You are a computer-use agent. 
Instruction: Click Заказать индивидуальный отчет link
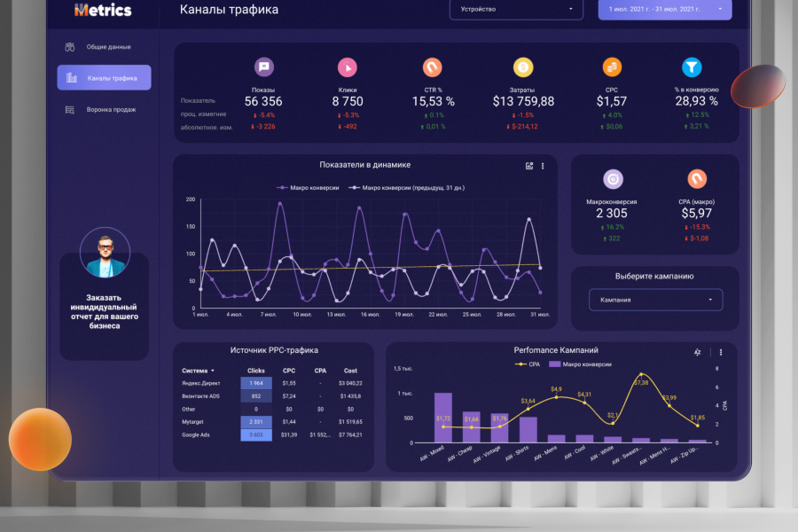tap(104, 311)
